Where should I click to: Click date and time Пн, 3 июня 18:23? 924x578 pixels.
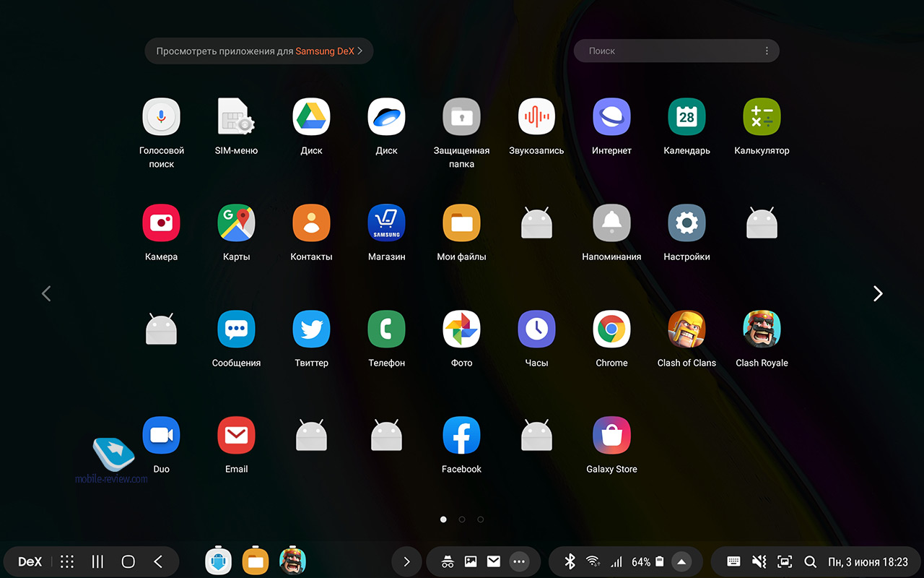tap(868, 561)
